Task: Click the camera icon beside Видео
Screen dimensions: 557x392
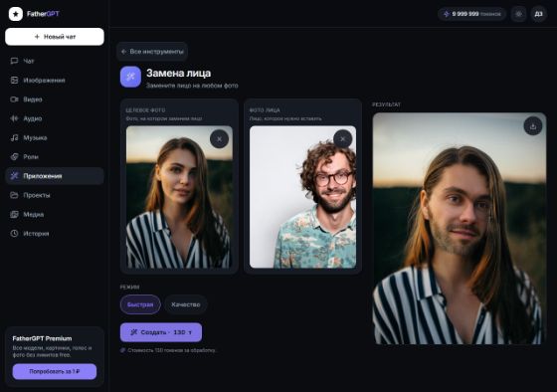Action: pyautogui.click(x=14, y=99)
